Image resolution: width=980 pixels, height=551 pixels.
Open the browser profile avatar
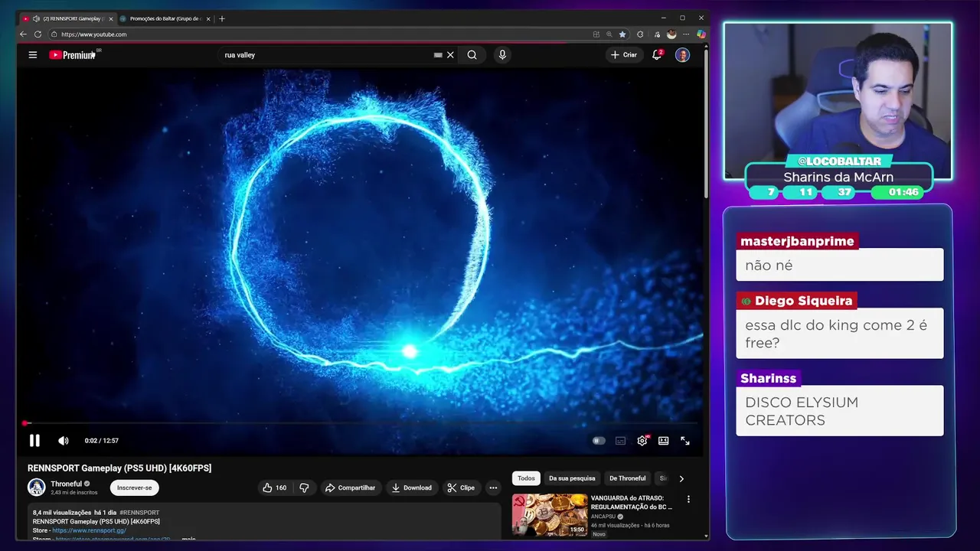pyautogui.click(x=671, y=34)
